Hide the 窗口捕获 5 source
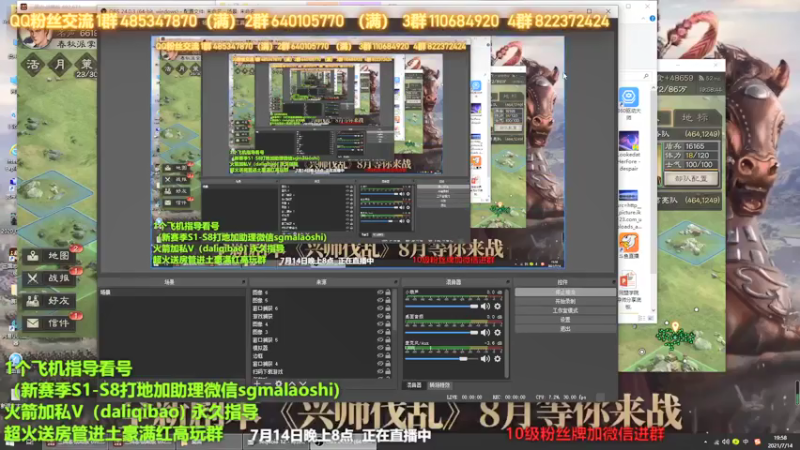800x450 pixels. (x=380, y=340)
